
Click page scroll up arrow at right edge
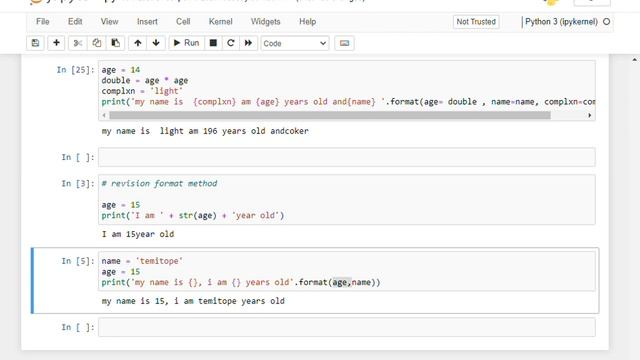tap(635, 60)
